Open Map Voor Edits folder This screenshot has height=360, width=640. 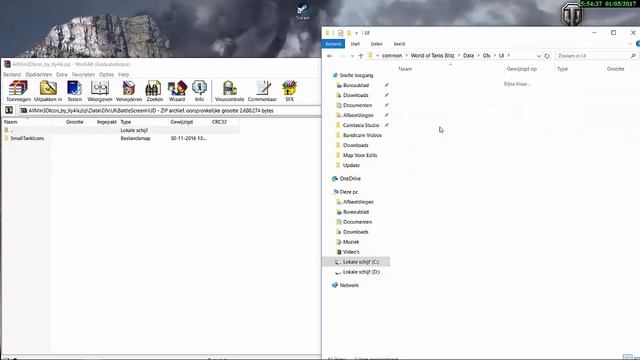tap(360, 155)
